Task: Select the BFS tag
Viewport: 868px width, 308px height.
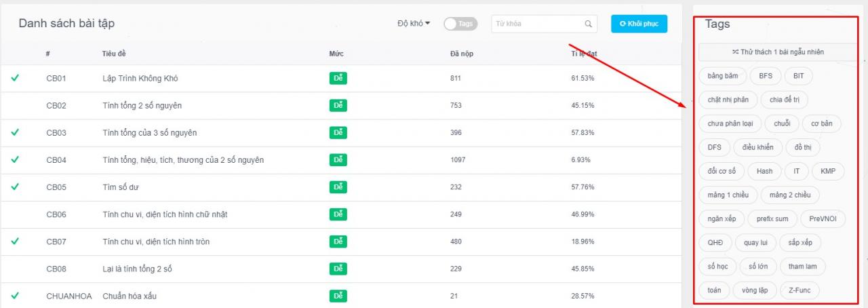Action: tap(766, 76)
